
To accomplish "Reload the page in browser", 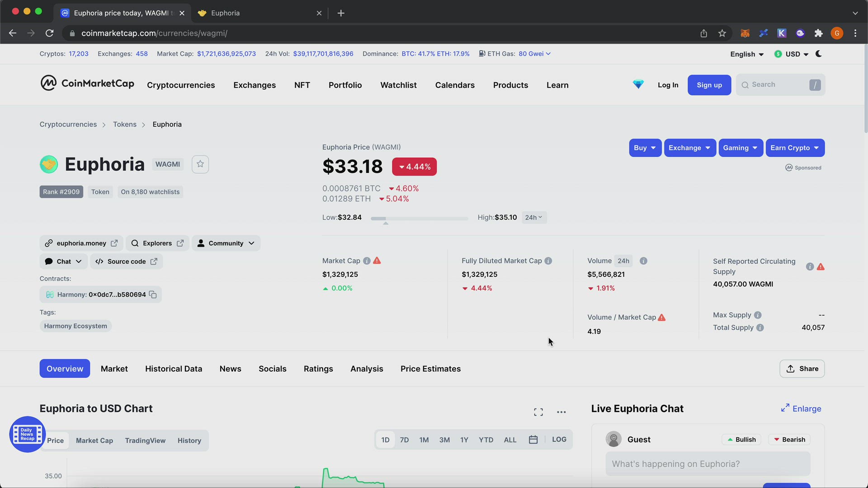I will coord(50,33).
